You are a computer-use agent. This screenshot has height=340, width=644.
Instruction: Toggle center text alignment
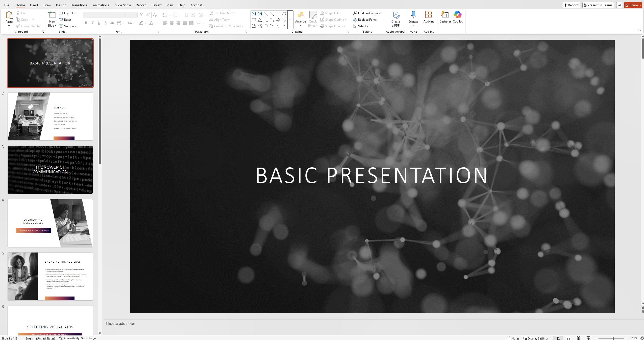pos(171,23)
